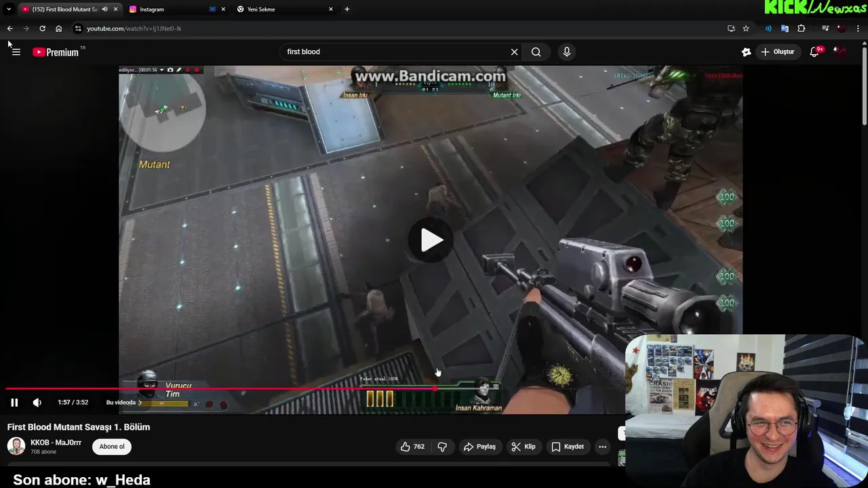Close the Yeni Sekme tab
Image resolution: width=868 pixels, height=488 pixels.
331,9
